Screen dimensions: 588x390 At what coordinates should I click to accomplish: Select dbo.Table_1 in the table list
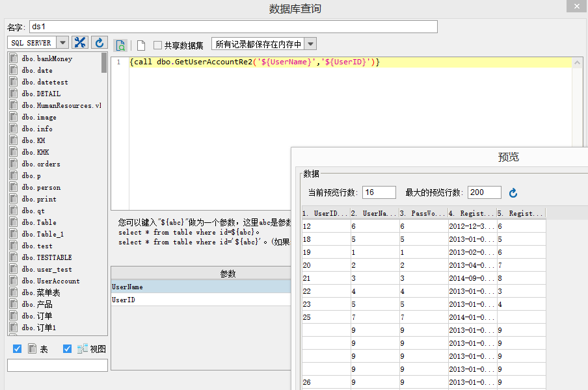43,234
